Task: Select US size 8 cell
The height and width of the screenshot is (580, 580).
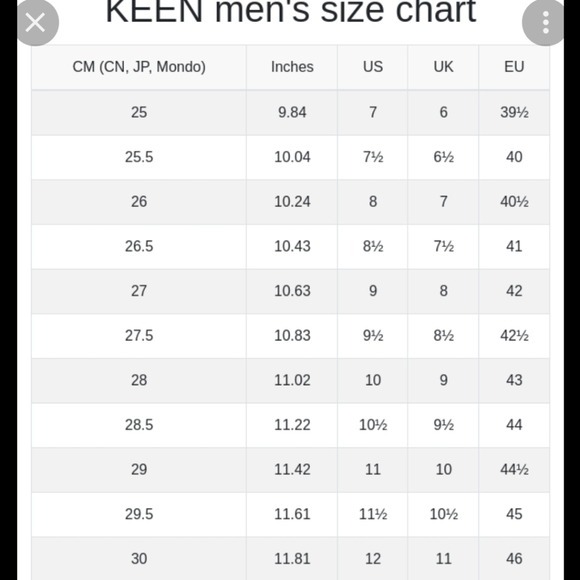Action: coord(372,202)
